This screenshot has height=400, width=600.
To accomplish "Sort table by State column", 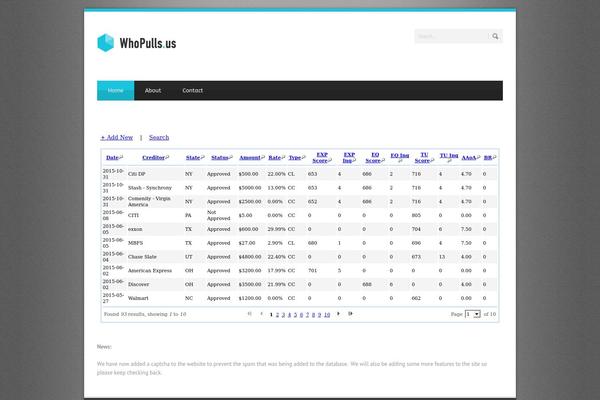I will [x=193, y=158].
